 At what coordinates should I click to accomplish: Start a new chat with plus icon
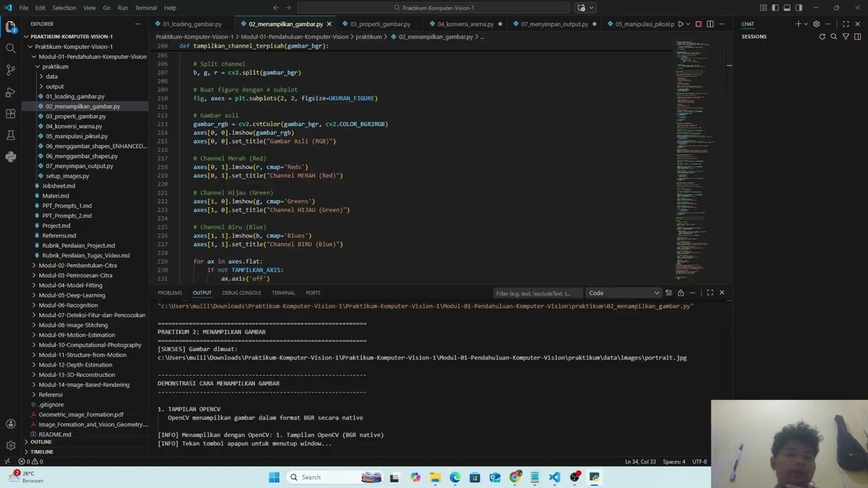click(798, 24)
